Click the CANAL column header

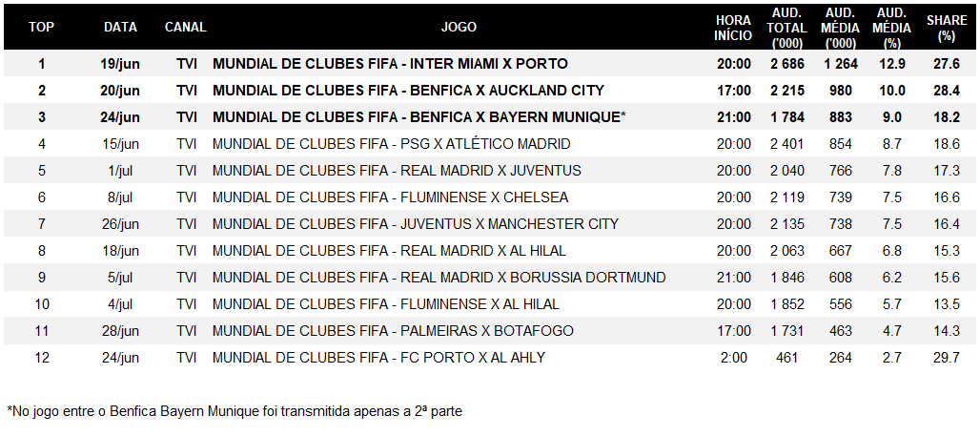point(186,27)
